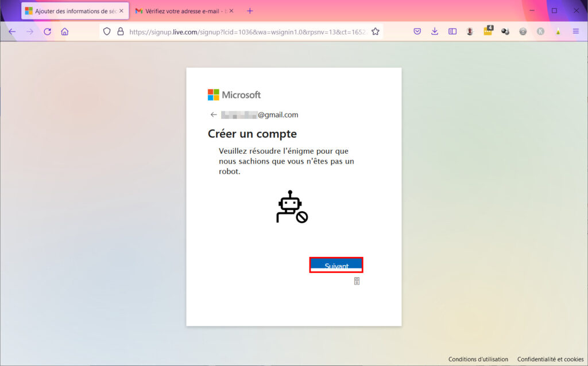Click the avatar extension icon in toolbar
This screenshot has width=588, height=366.
pyautogui.click(x=470, y=32)
